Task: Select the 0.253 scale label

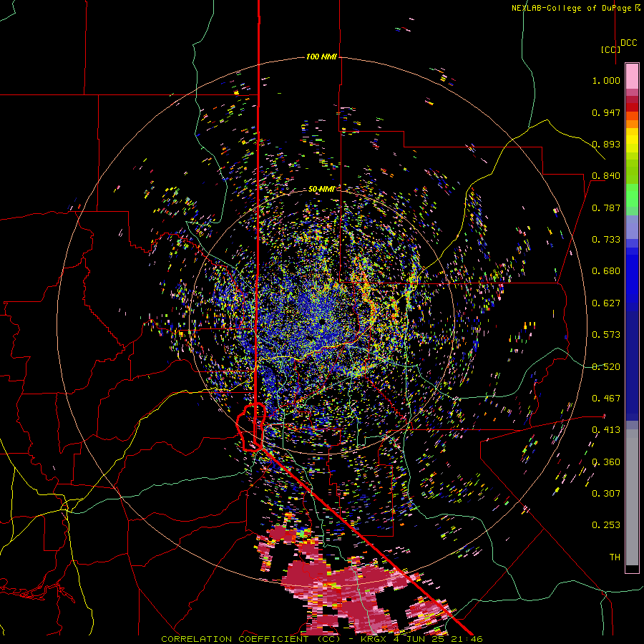Action: click(x=606, y=525)
